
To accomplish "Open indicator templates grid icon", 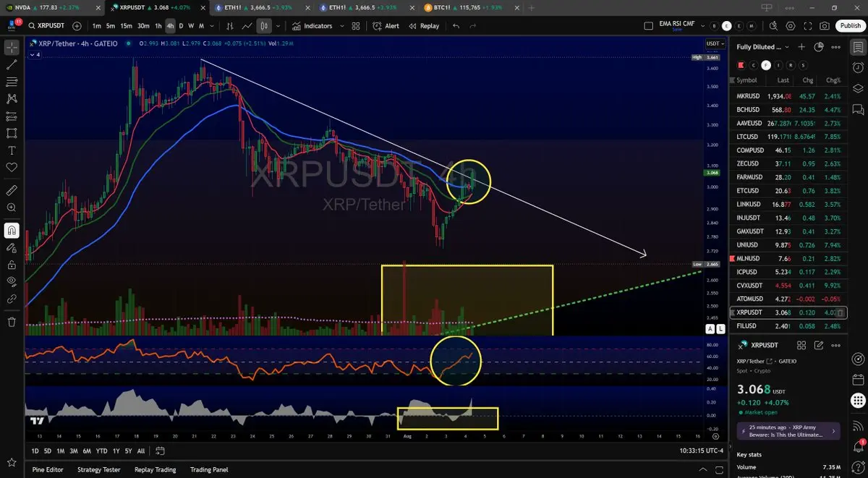I will click(x=356, y=26).
